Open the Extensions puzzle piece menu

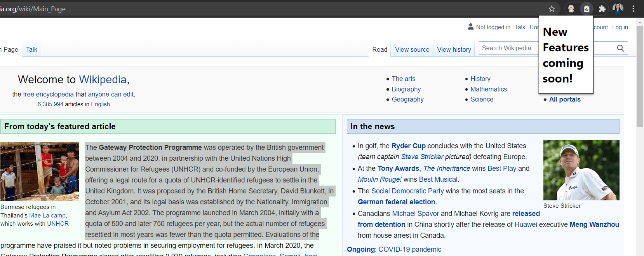(x=602, y=9)
